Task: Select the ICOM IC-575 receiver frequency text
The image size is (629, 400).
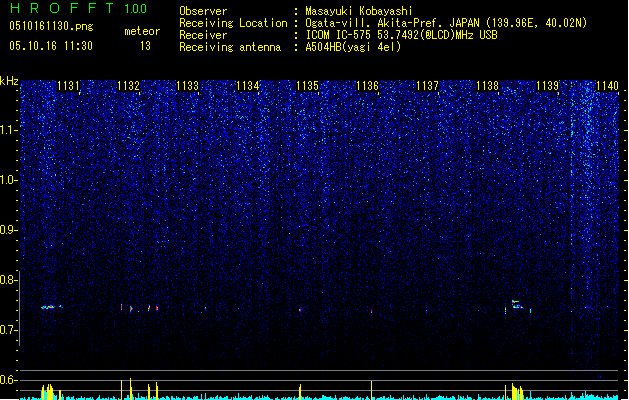Action: (x=402, y=35)
